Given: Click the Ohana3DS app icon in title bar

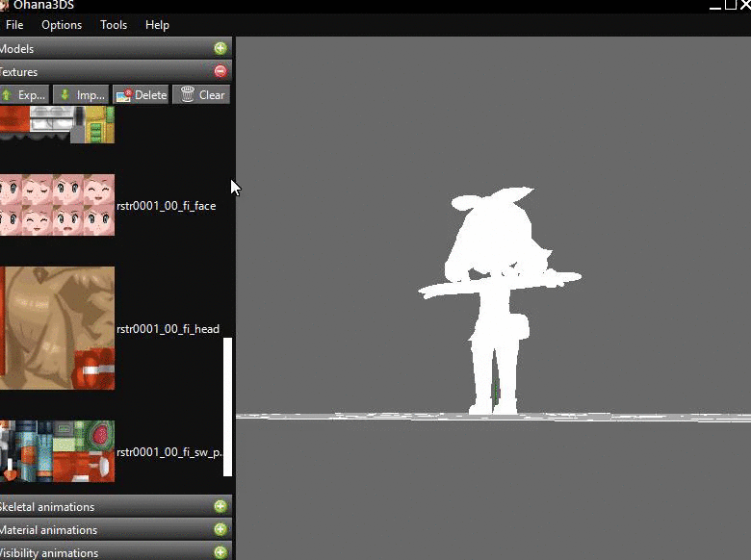Looking at the screenshot, I should click(x=4, y=5).
